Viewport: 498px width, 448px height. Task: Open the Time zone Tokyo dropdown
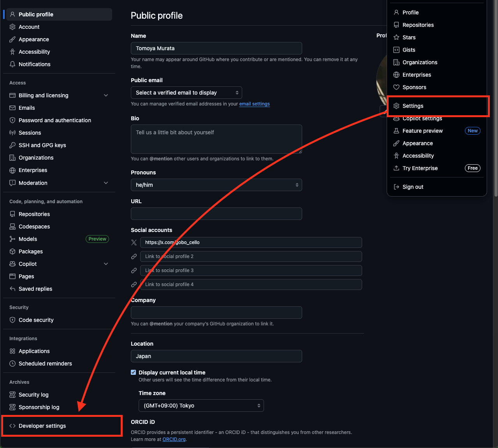pos(201,406)
